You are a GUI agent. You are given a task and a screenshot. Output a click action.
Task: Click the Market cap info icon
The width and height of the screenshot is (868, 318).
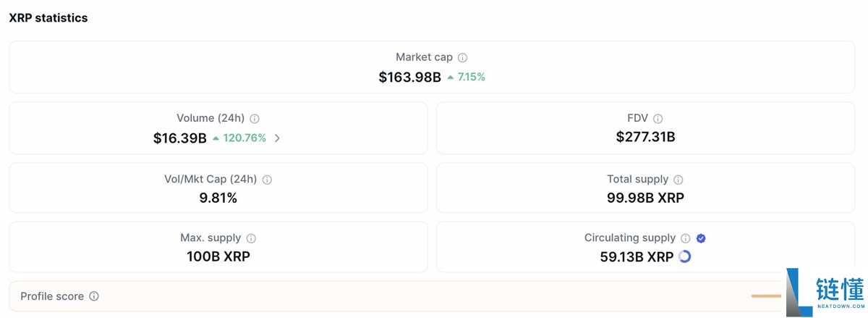pos(463,58)
